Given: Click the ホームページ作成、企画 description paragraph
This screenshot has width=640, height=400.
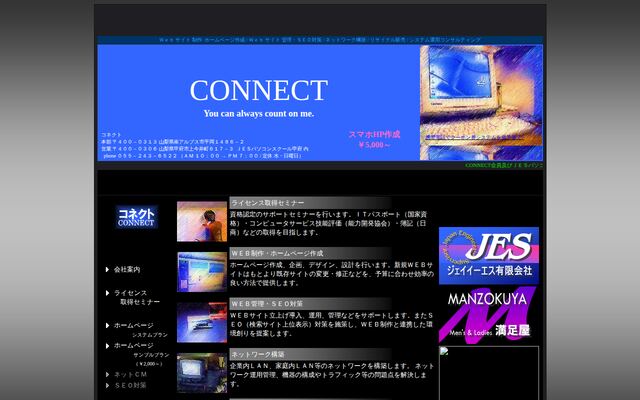Looking at the screenshot, I should click(331, 273).
